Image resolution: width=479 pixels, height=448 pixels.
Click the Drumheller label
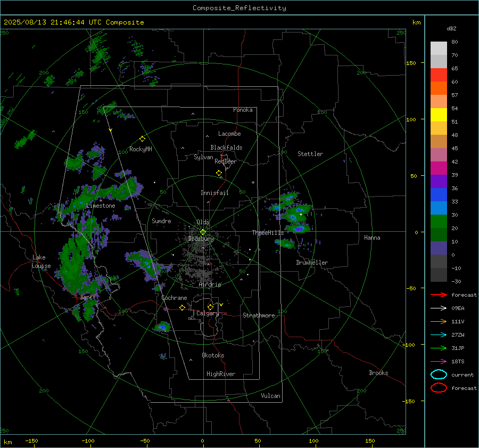pos(312,263)
